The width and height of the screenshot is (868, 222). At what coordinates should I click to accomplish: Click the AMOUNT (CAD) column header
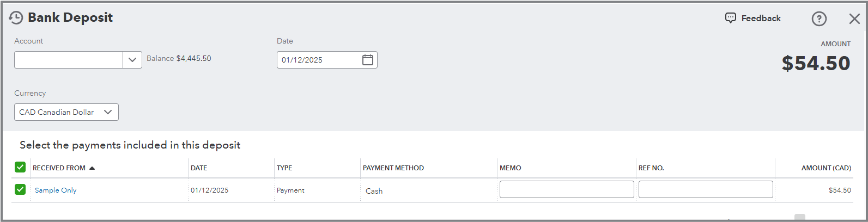826,168
